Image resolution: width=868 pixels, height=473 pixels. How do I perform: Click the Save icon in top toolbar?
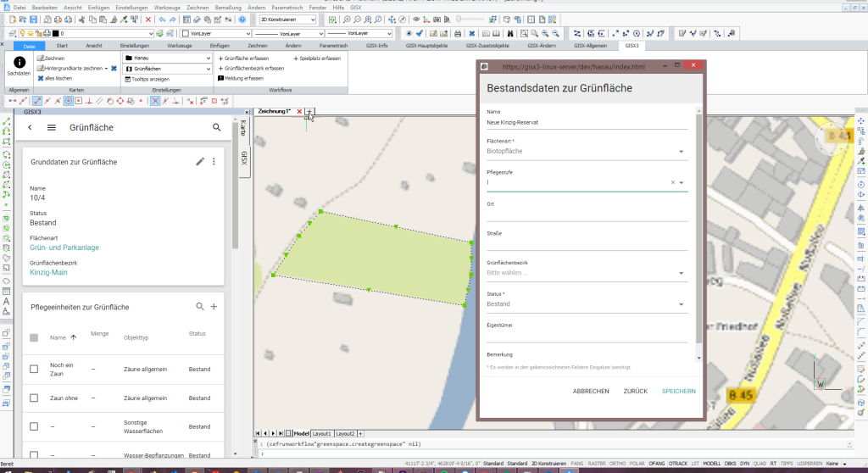33,19
